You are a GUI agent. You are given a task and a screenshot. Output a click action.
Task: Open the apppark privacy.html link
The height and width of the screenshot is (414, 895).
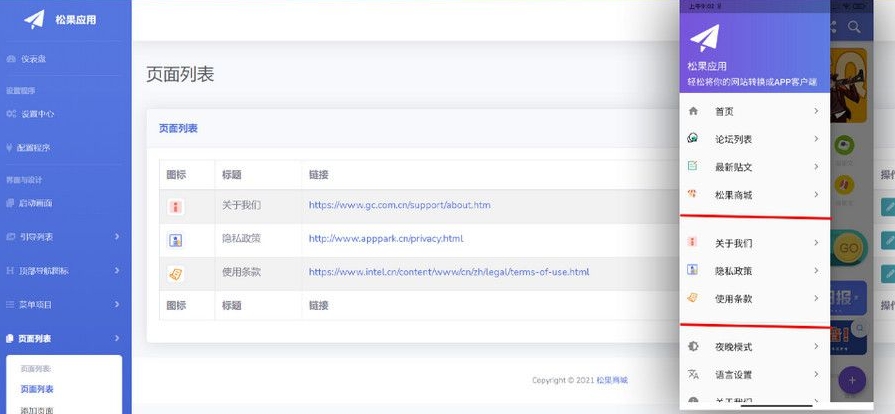tap(386, 239)
